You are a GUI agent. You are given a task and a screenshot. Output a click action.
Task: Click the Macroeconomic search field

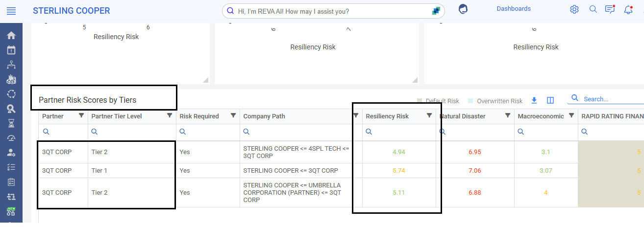pos(546,132)
